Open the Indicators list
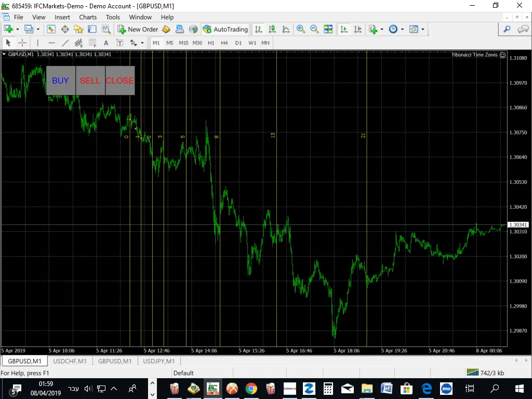Viewport: 532px width, 399px height. click(374, 29)
